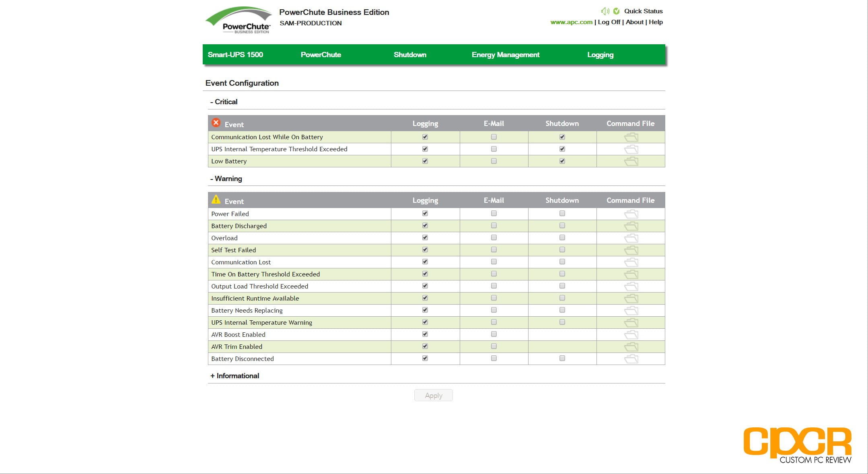Open the Logging menu in green bar
Image resolution: width=868 pixels, height=474 pixels.
coord(600,55)
